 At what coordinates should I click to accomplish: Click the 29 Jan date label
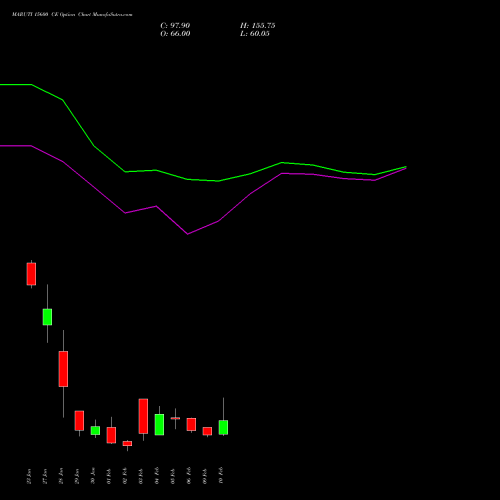pos(77,476)
